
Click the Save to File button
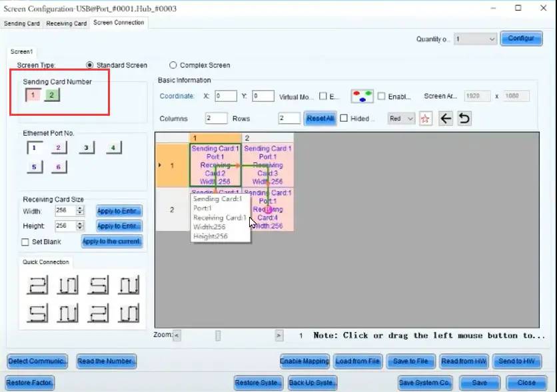coord(410,361)
